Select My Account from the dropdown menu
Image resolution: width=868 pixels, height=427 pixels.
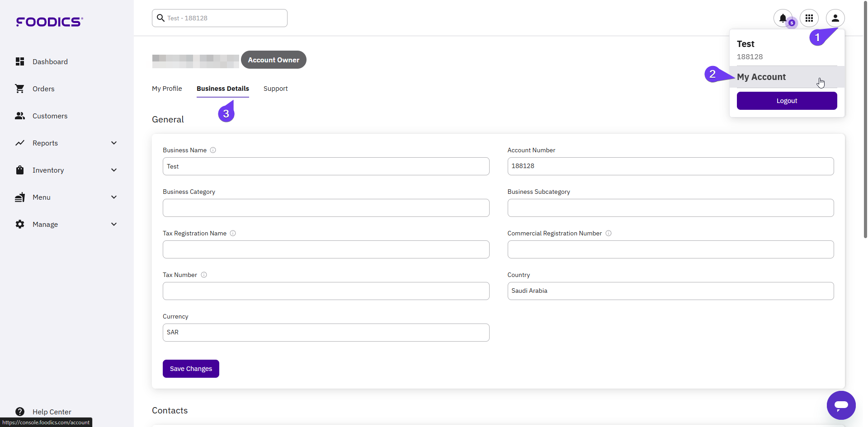coord(762,77)
